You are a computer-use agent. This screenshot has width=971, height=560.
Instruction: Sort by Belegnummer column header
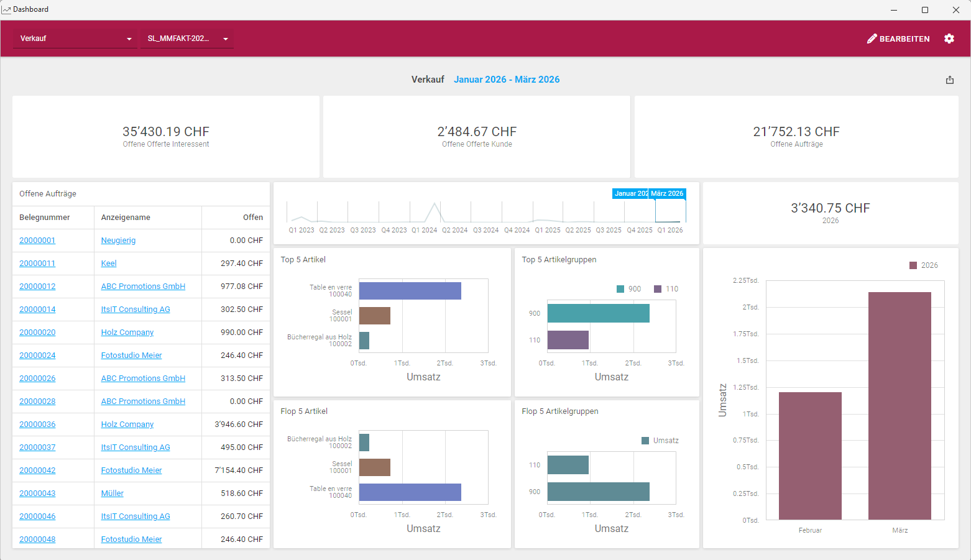point(45,218)
